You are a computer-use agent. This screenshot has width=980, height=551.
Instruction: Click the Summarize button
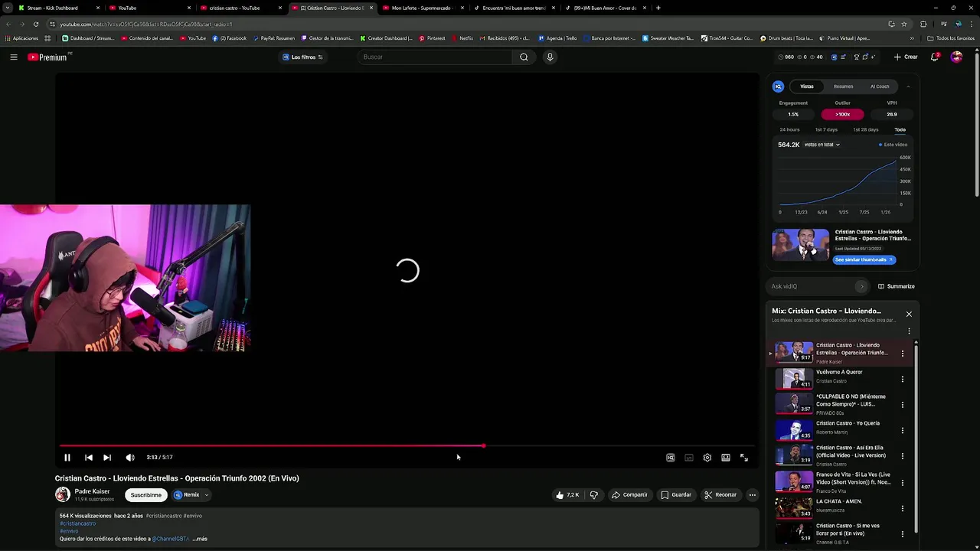click(897, 286)
